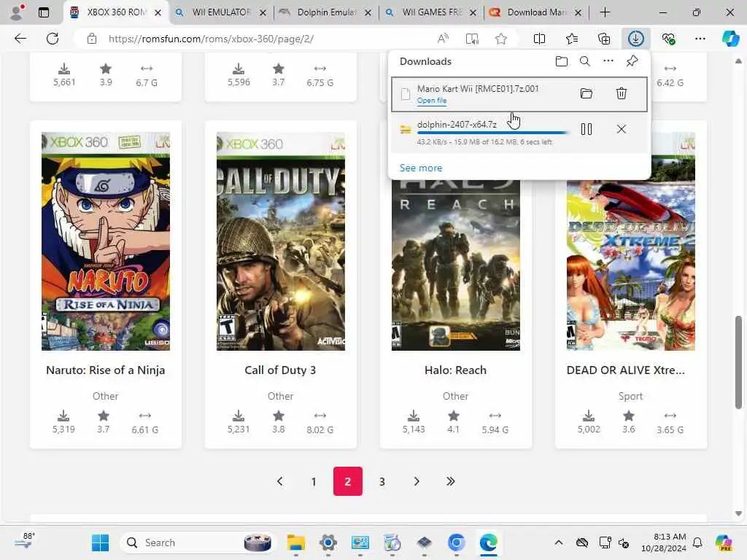Search downloads in Downloads panel

click(x=584, y=61)
